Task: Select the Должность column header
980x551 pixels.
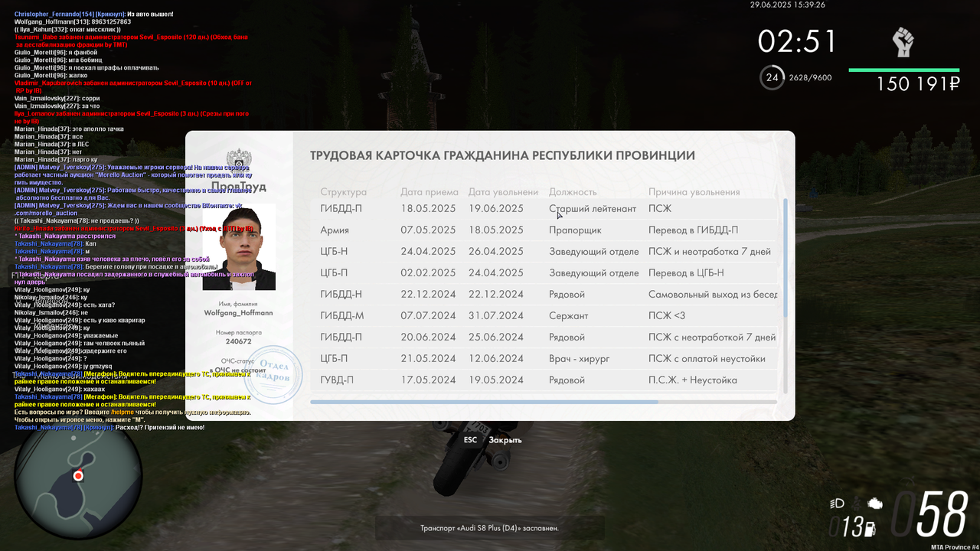Action: 573,192
